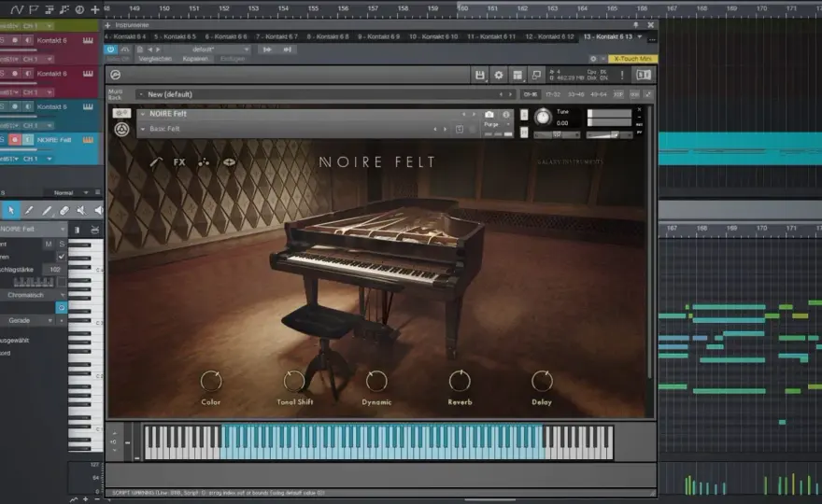Click Kontakt minimized view icon

536,75
